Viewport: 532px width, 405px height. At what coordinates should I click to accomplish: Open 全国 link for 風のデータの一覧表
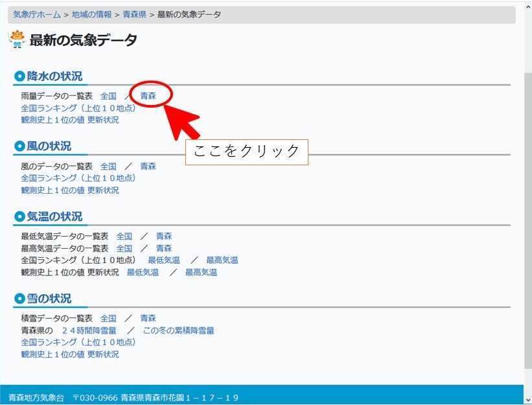[108, 166]
